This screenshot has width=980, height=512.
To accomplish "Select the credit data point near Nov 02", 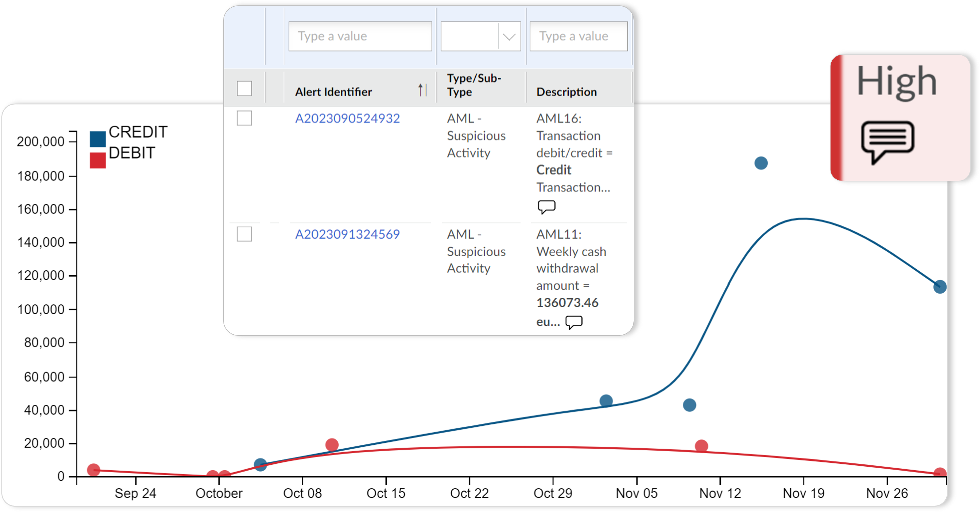I will point(606,401).
